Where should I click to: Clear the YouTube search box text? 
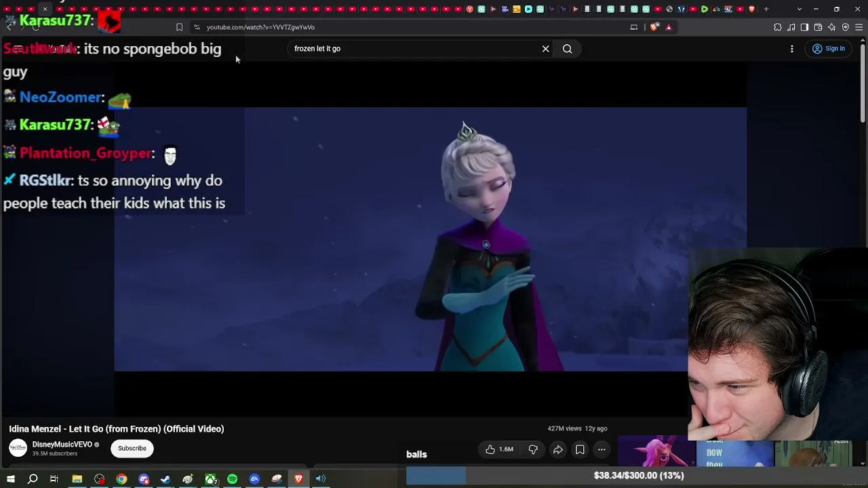545,49
